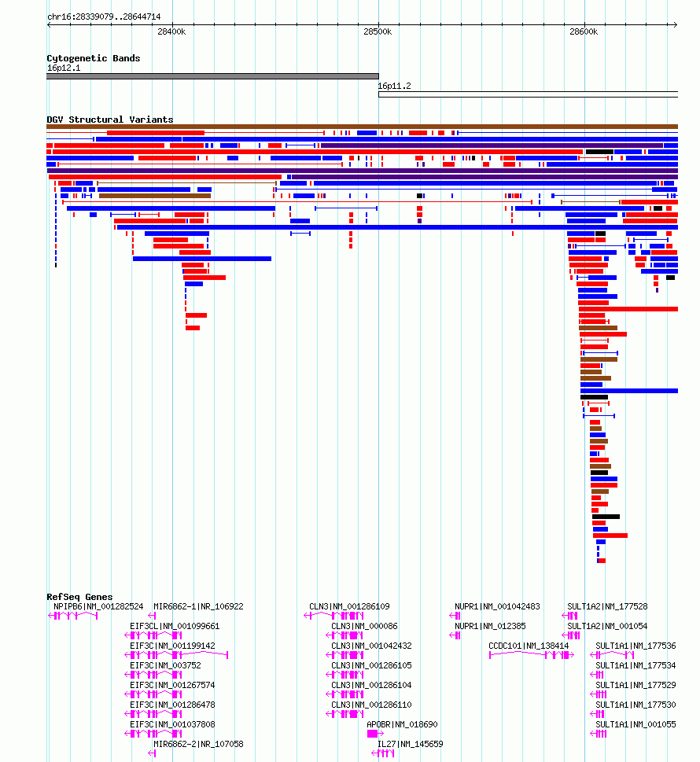
Task: Click the 16p11.2 band label
Action: pyautogui.click(x=394, y=86)
